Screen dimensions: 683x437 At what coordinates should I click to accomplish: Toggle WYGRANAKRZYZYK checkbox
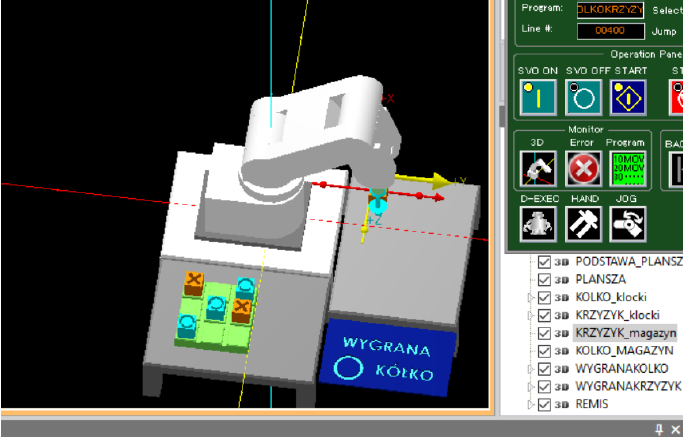pos(544,387)
